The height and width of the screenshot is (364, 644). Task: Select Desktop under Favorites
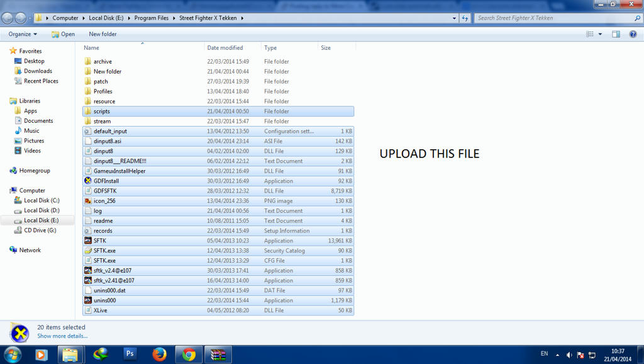pyautogui.click(x=34, y=61)
